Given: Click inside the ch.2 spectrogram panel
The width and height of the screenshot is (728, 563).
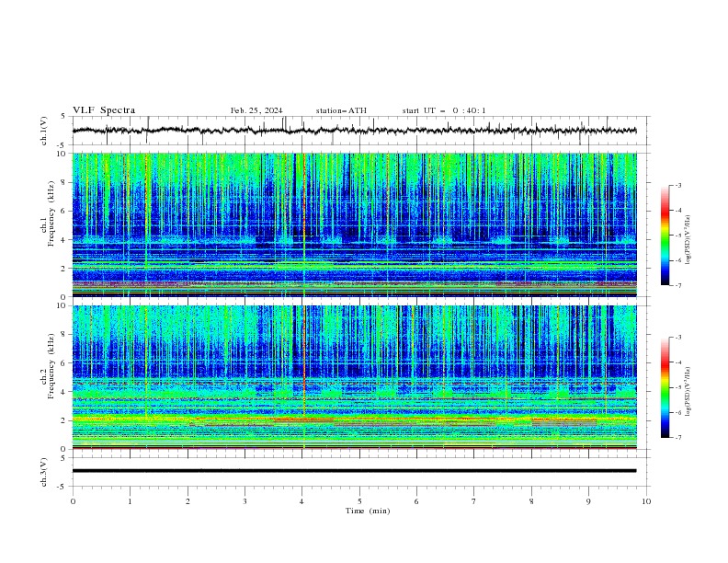Looking at the screenshot, I should tap(354, 377).
